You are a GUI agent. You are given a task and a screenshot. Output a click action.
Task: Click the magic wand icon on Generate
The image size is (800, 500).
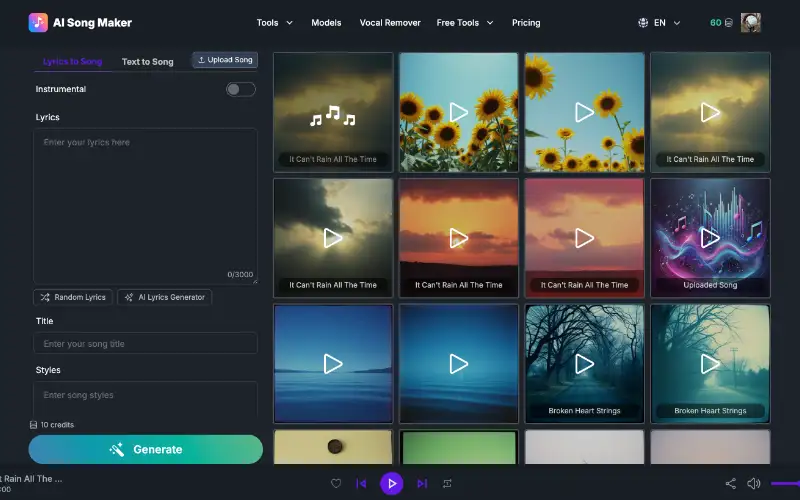117,449
